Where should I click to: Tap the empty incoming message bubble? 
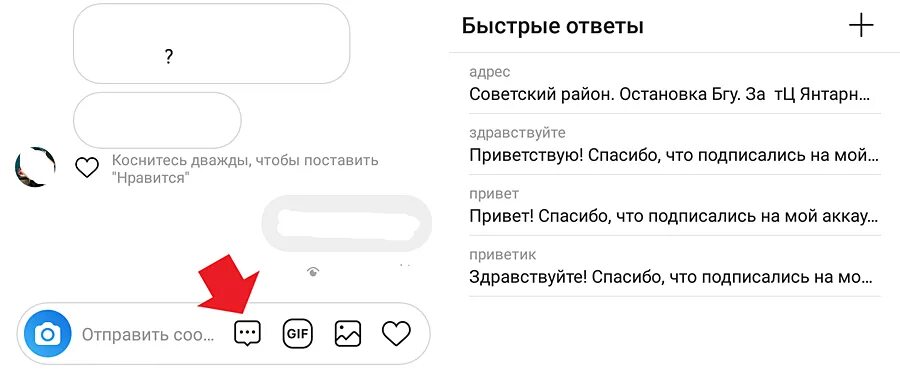[157, 120]
